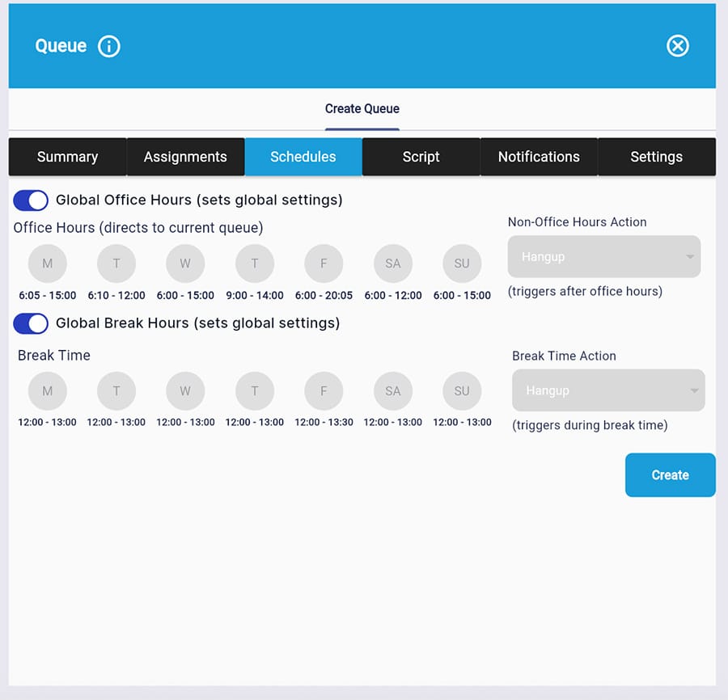
Task: Click the Create Queue heading tab
Action: (x=362, y=109)
